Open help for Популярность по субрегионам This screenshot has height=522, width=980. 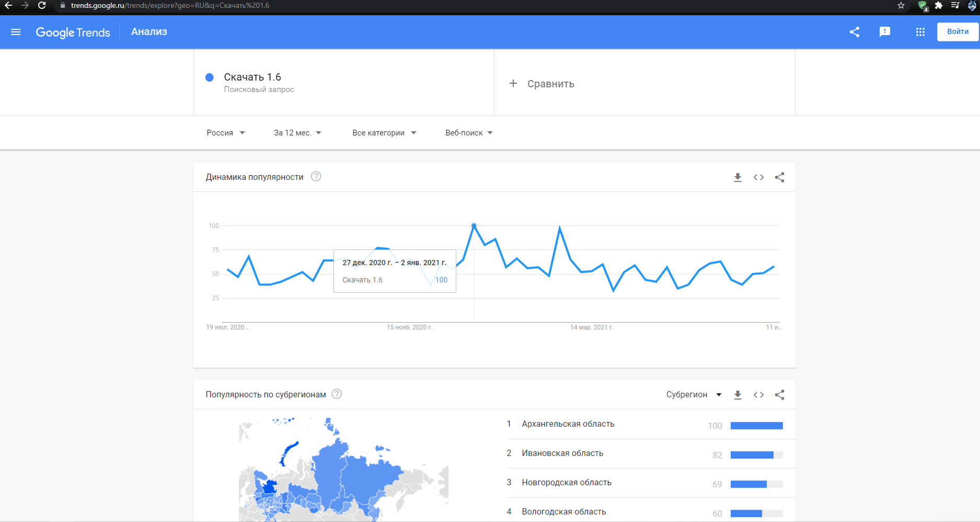click(337, 394)
